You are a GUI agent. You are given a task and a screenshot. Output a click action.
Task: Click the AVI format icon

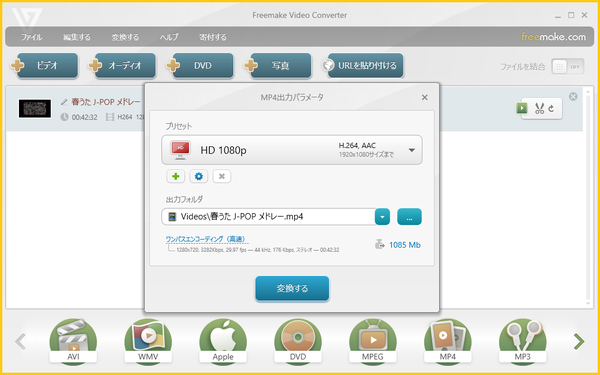click(73, 341)
